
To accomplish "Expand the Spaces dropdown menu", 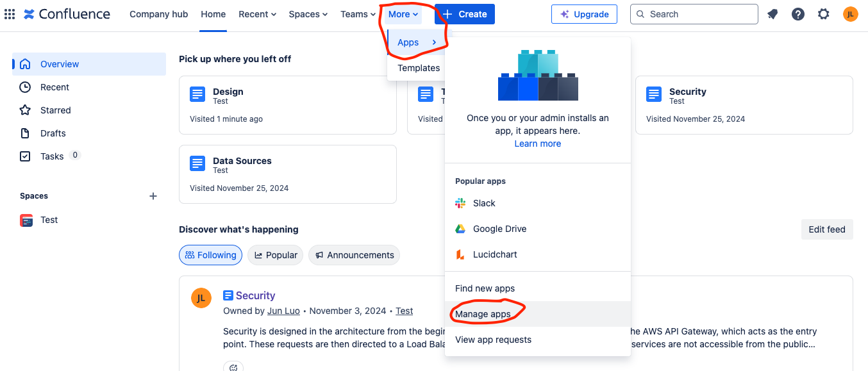I will [308, 14].
